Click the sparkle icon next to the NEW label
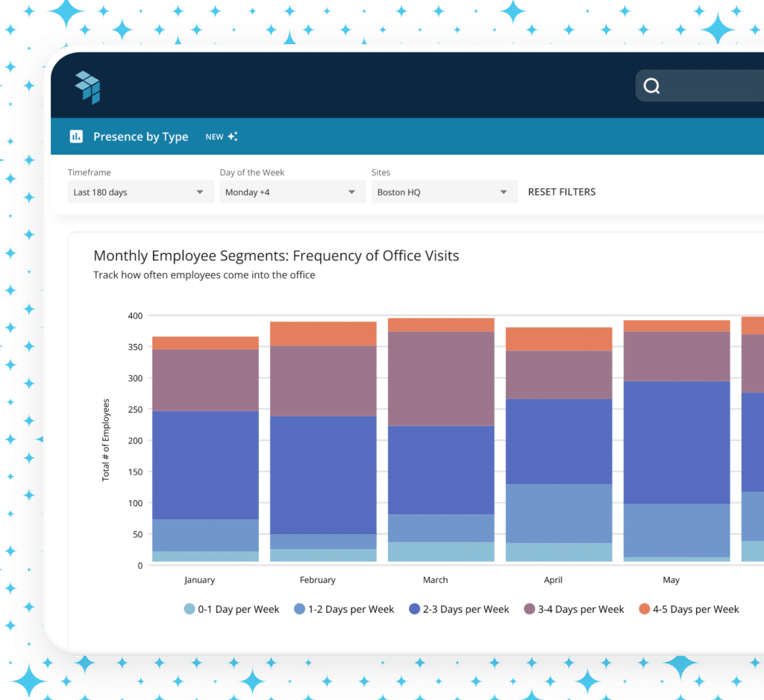 coord(233,136)
